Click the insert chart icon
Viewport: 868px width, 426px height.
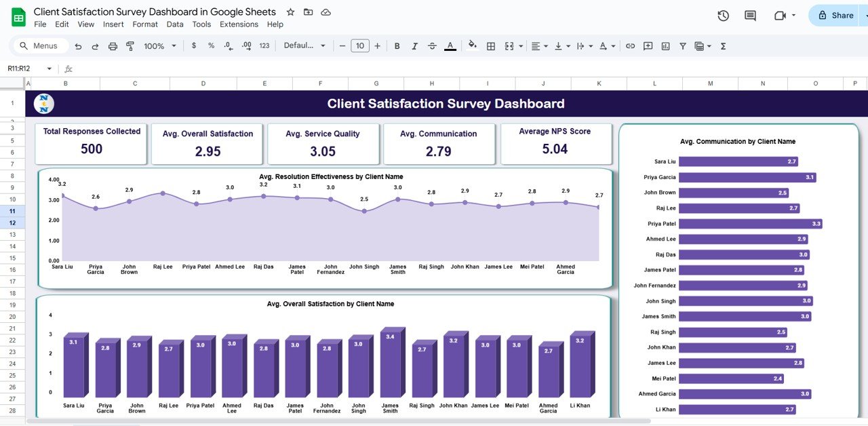pos(665,46)
